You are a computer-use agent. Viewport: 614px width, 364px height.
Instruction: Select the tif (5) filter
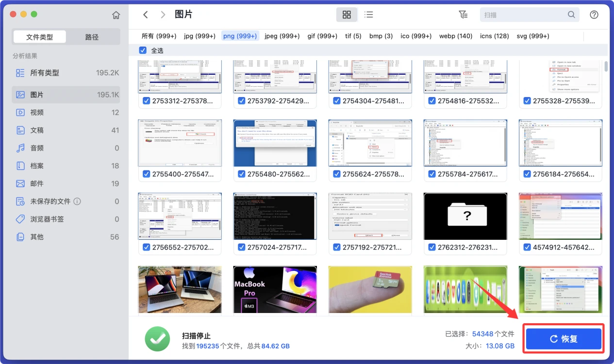point(353,36)
